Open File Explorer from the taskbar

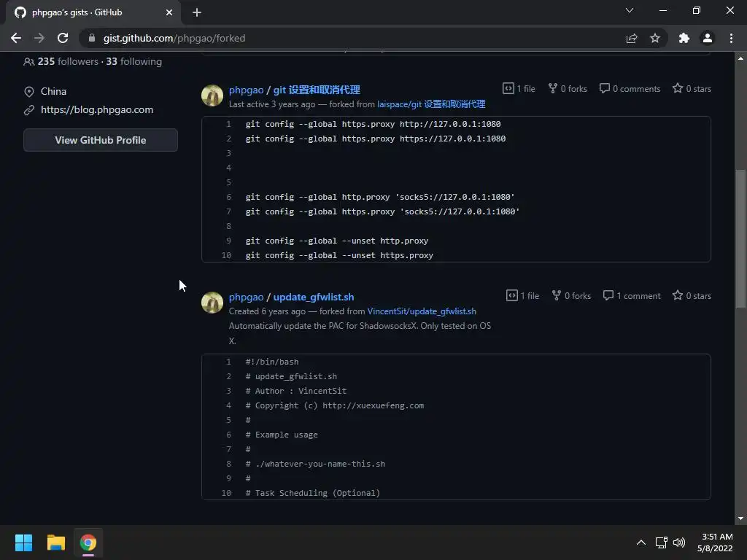pos(55,542)
